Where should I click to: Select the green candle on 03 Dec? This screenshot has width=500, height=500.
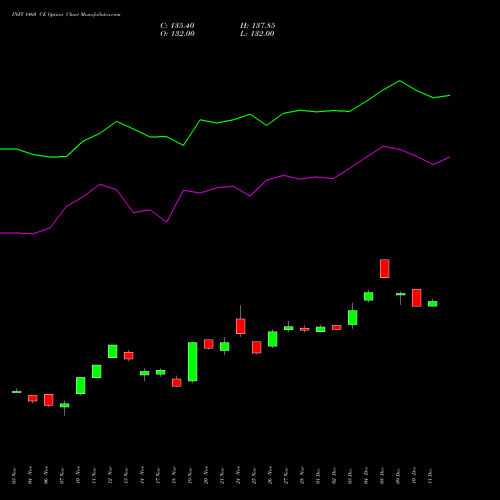353,317
